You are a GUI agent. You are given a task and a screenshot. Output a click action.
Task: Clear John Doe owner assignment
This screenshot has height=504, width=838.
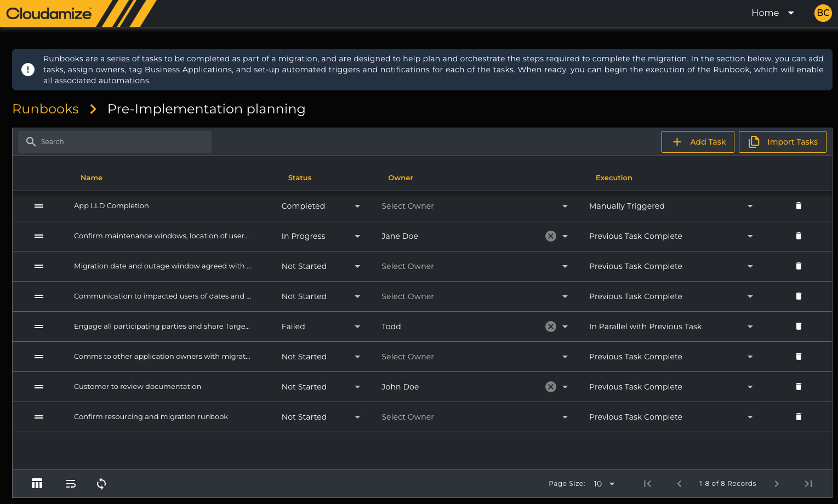(x=551, y=387)
